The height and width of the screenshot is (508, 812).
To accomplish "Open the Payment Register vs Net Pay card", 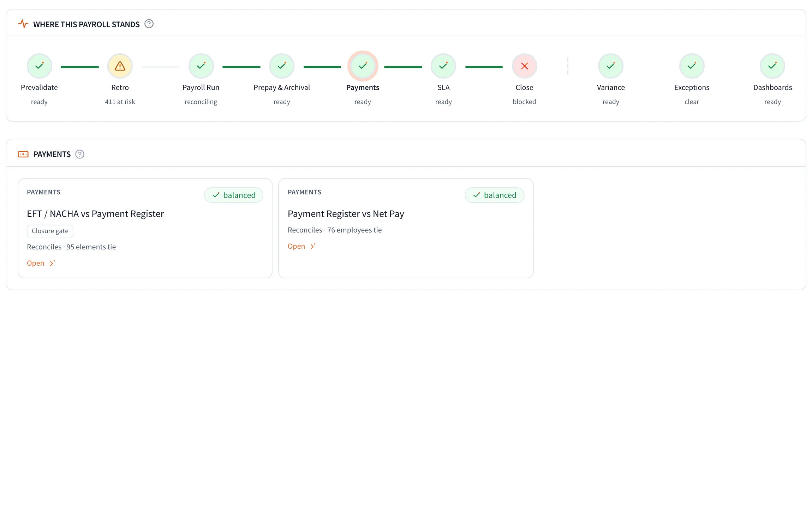I will point(297,246).
